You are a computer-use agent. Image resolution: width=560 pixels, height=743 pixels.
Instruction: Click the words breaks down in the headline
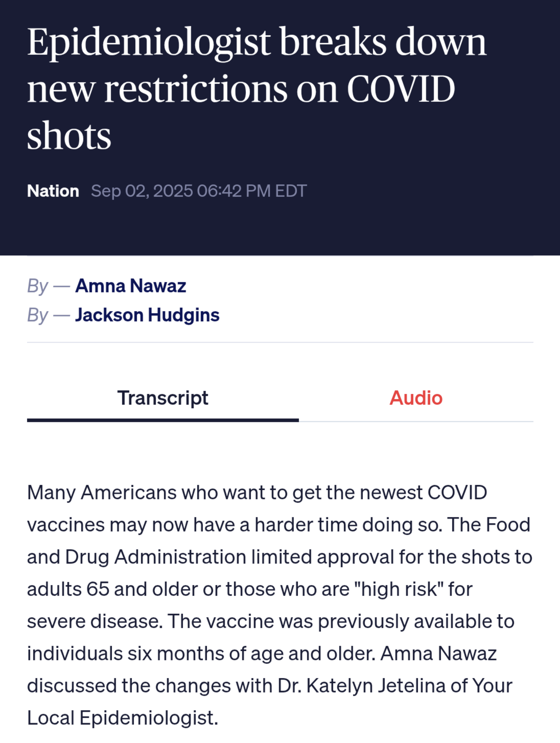click(x=383, y=42)
